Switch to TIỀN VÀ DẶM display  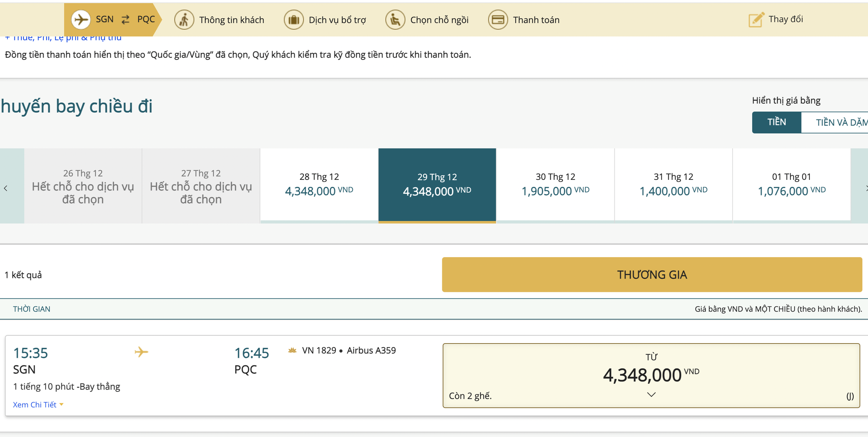tap(835, 122)
